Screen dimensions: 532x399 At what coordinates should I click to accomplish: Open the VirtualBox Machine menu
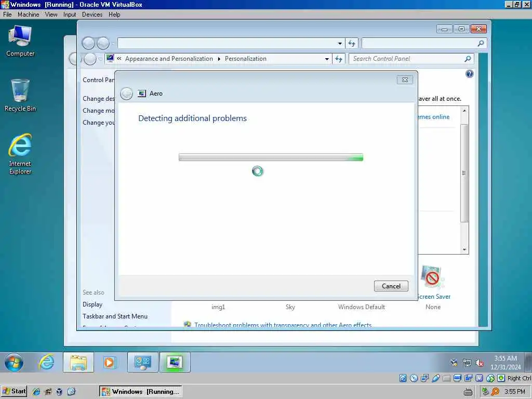tap(28, 14)
